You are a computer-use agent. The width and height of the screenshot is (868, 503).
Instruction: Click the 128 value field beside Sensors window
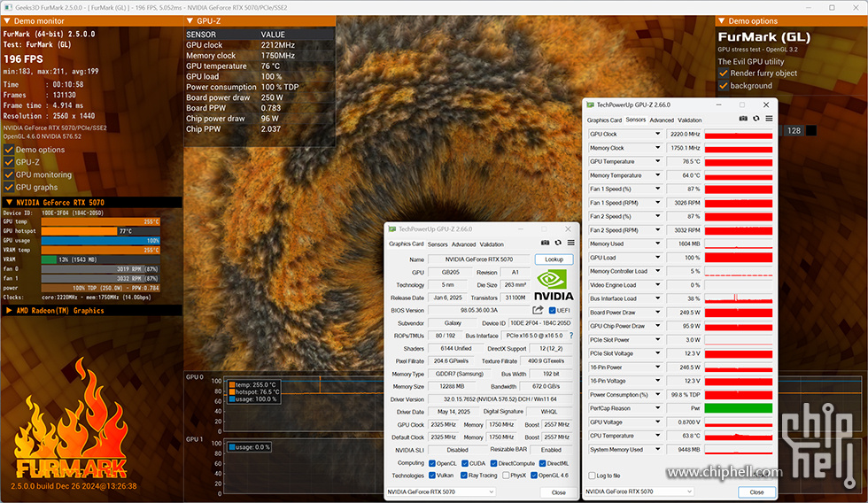(x=794, y=130)
